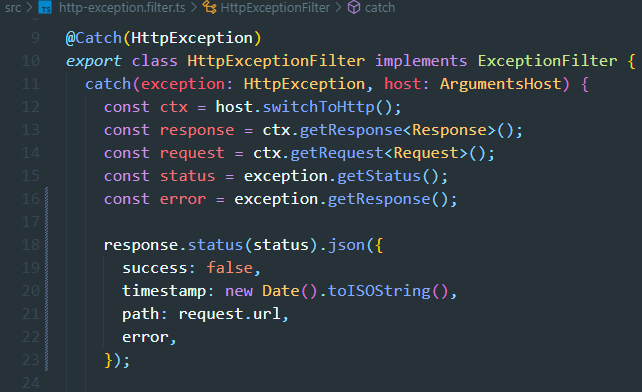
Task: Click line number 11 in the gutter
Action: click(x=31, y=84)
